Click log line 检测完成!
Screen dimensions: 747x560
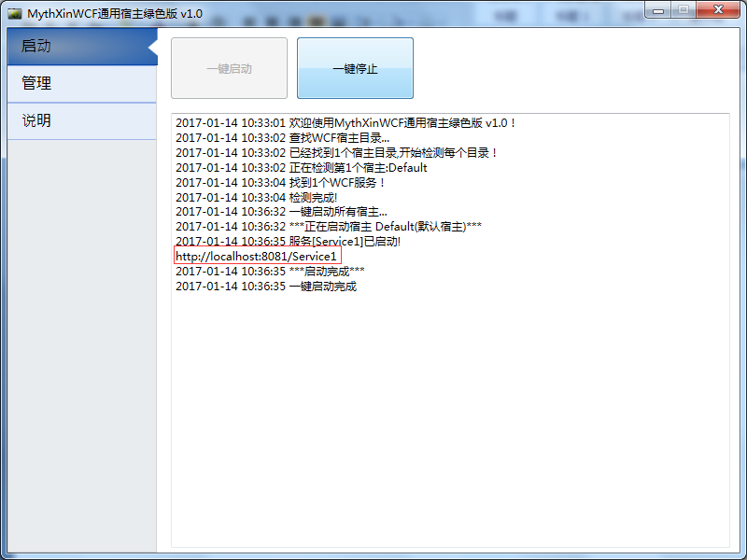256,197
